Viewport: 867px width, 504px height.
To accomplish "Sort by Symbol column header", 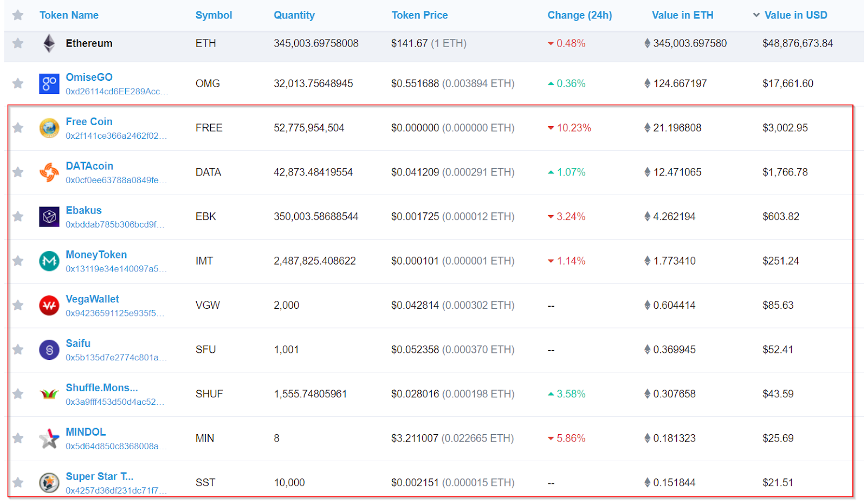I will pyautogui.click(x=213, y=15).
